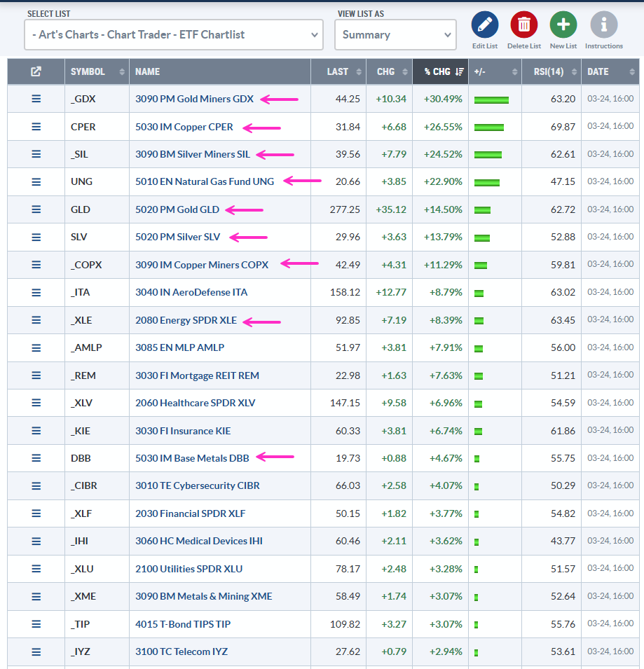Image resolution: width=644 pixels, height=669 pixels.
Task: Click the green New List plus icon
Action: (563, 25)
